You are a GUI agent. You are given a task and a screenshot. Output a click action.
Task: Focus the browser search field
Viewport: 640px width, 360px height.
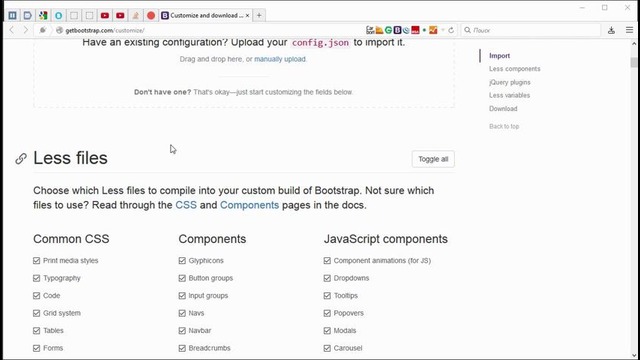coord(531,30)
